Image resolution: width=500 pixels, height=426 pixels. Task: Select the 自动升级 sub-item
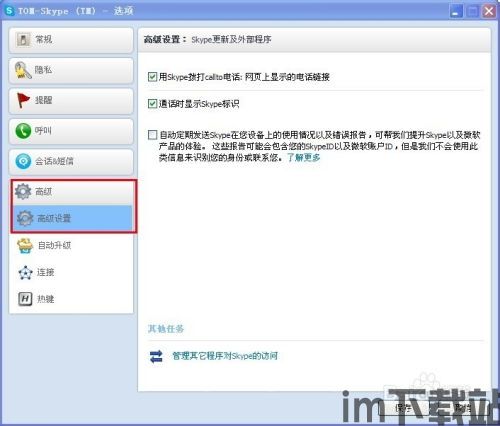[x=71, y=246]
